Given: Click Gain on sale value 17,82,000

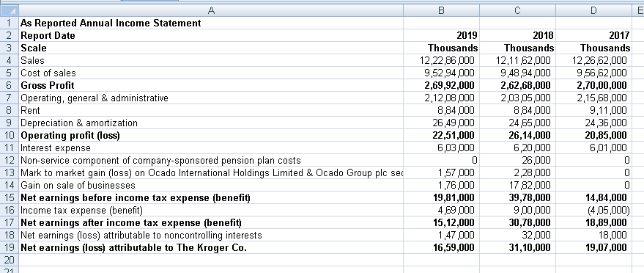Looking at the screenshot, I should click(517, 186).
